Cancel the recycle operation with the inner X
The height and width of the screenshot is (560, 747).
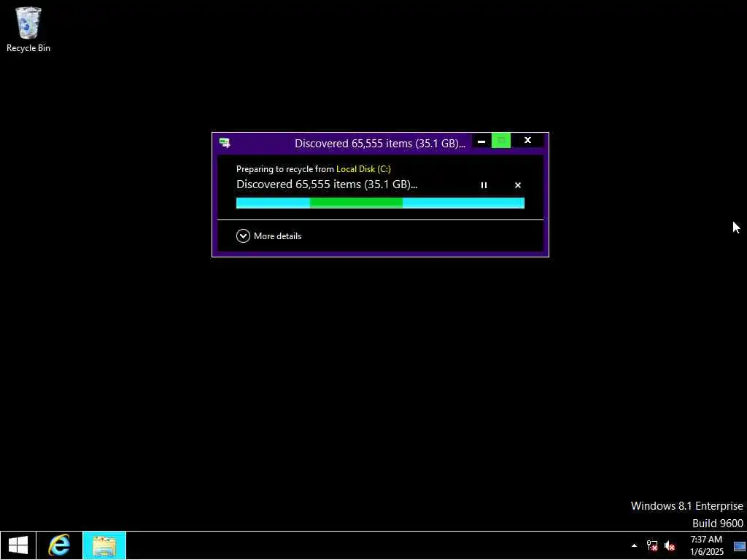click(518, 185)
